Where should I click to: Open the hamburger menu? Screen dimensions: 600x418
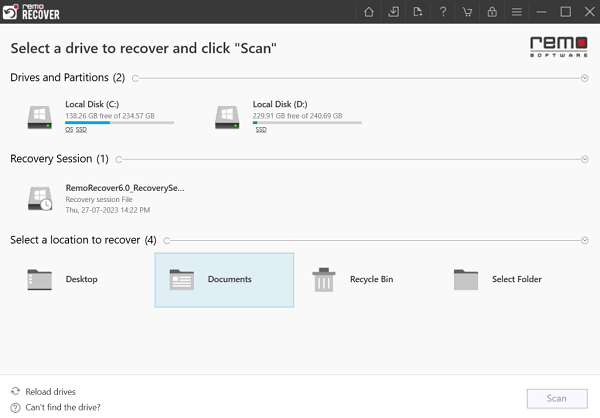coord(517,12)
